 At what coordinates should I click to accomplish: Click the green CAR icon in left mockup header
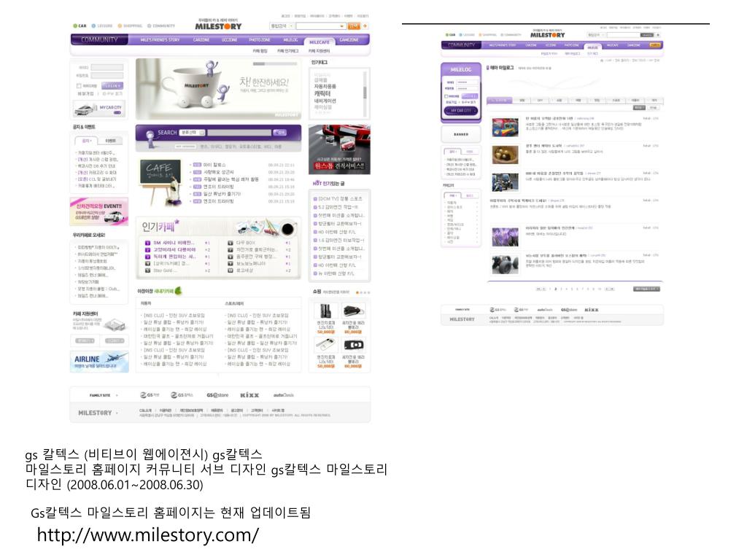click(75, 26)
